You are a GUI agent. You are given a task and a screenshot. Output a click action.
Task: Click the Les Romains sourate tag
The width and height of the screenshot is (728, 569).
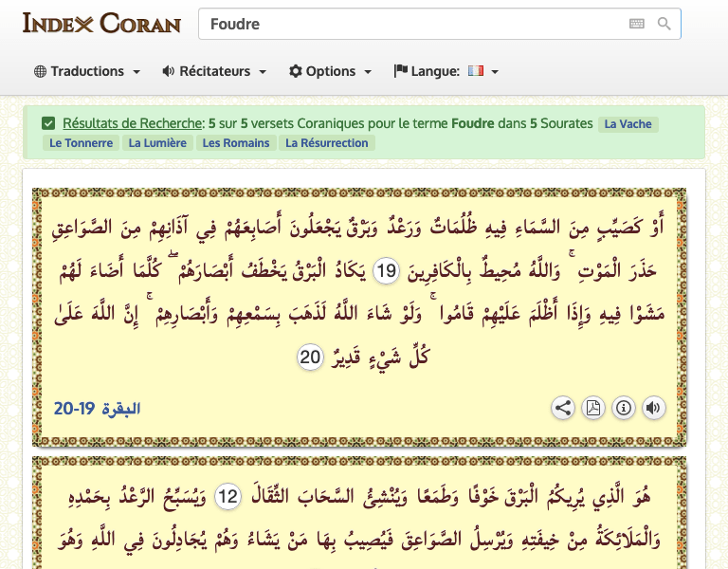pyautogui.click(x=236, y=143)
